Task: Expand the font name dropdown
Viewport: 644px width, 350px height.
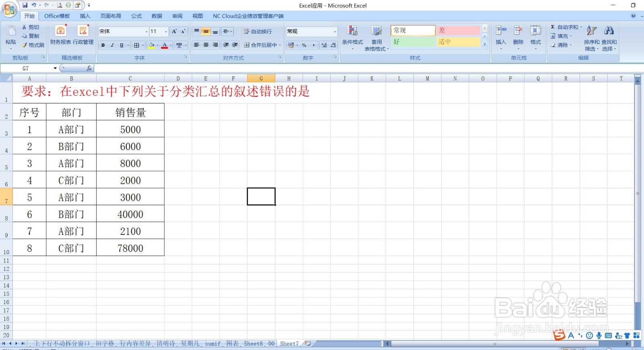Action: tap(147, 31)
